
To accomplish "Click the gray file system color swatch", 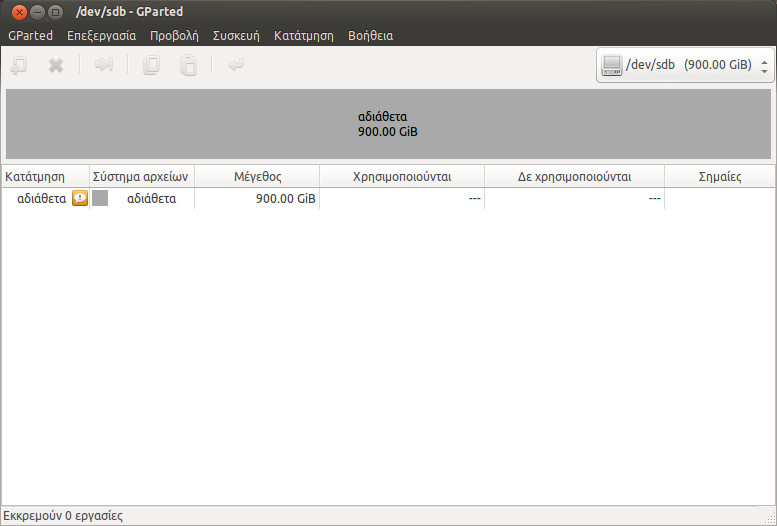I will pyautogui.click(x=100, y=198).
